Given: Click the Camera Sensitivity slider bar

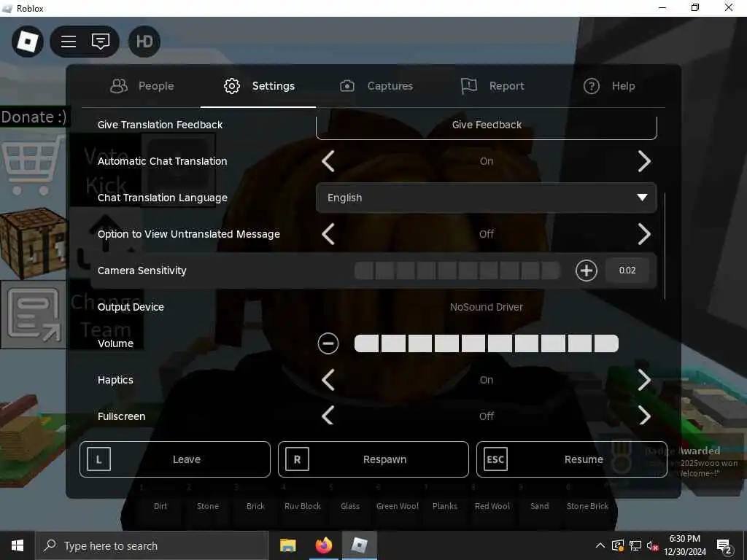Looking at the screenshot, I should tap(457, 271).
